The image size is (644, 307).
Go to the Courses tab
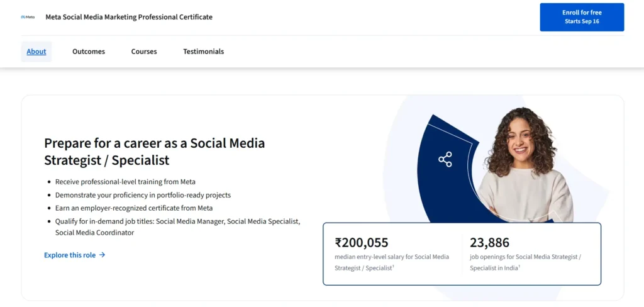[x=144, y=52]
